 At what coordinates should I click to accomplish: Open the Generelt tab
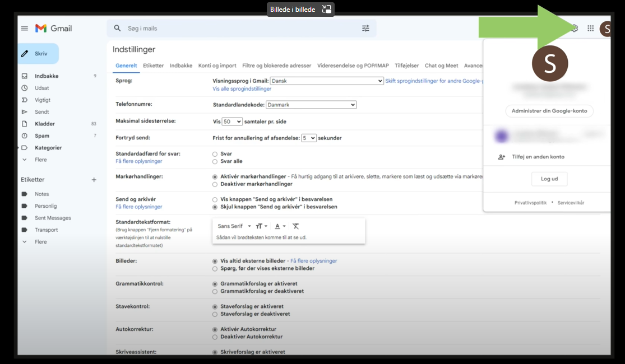click(126, 66)
